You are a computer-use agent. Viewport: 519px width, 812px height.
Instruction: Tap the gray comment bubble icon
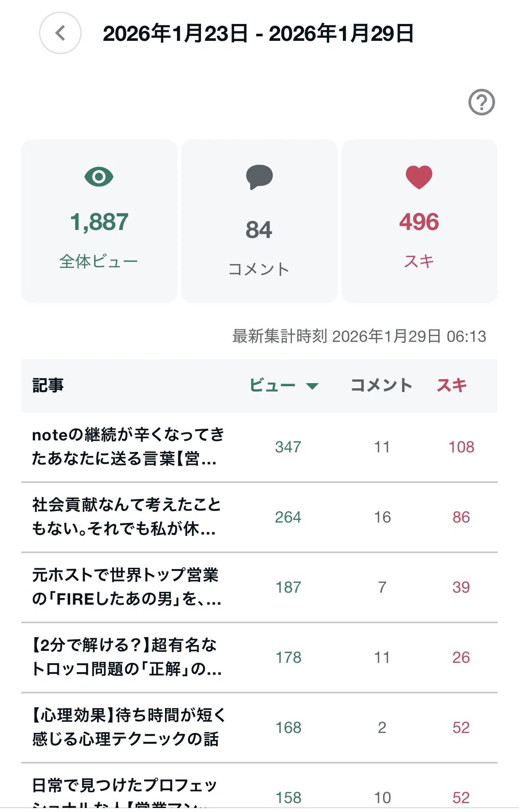[x=259, y=177]
